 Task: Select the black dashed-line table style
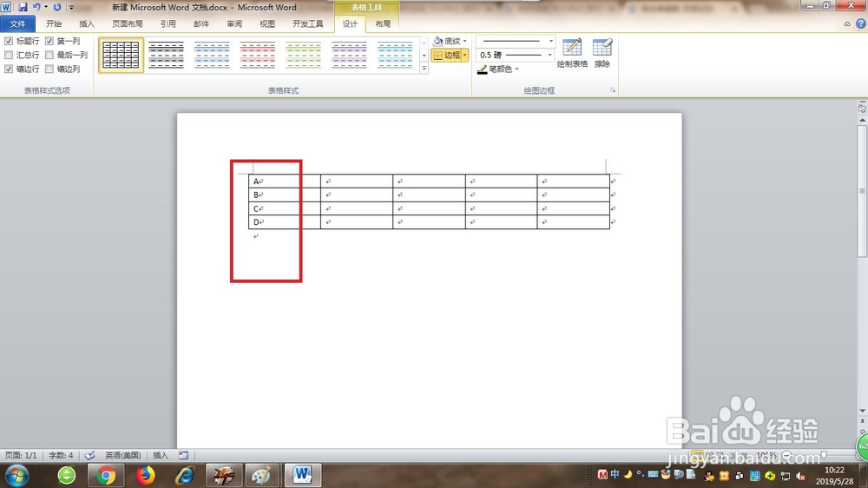click(x=166, y=55)
